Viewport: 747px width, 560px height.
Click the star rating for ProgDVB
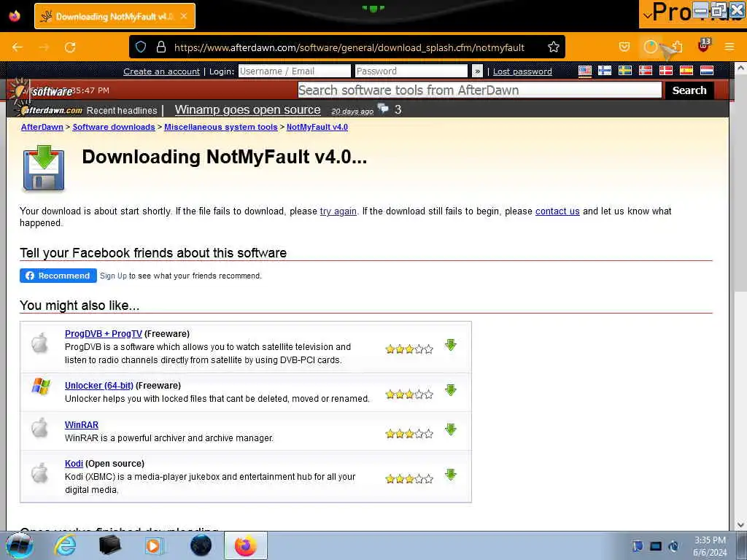409,349
